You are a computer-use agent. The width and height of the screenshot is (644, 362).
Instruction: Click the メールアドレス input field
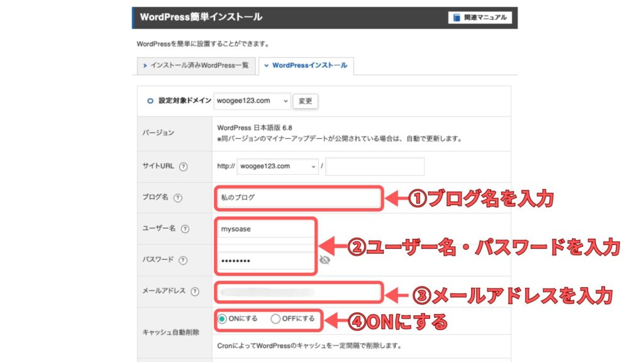point(299,292)
